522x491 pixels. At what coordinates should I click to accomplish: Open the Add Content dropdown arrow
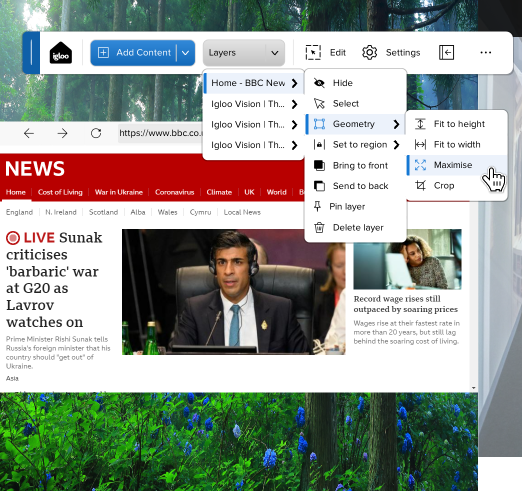point(186,53)
